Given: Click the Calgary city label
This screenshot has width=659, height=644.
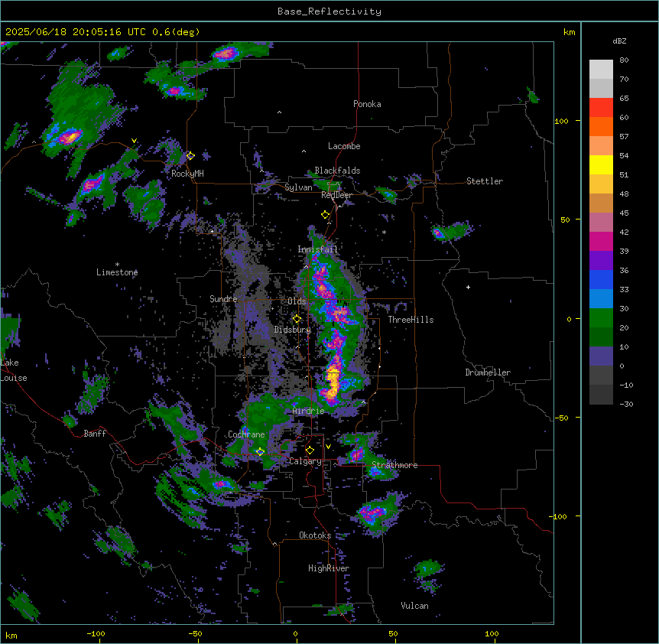Looking at the screenshot, I should click(x=305, y=461).
